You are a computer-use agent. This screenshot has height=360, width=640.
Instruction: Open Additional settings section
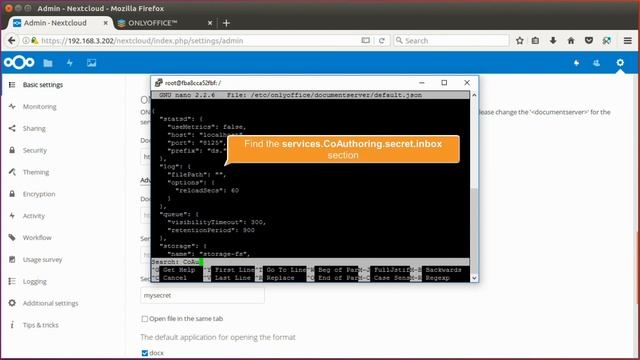click(x=50, y=303)
